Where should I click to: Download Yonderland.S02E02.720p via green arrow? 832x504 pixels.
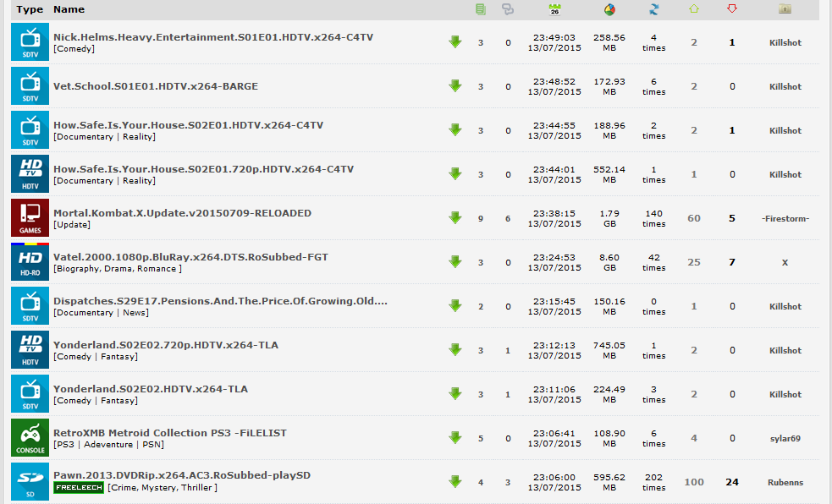coord(455,350)
